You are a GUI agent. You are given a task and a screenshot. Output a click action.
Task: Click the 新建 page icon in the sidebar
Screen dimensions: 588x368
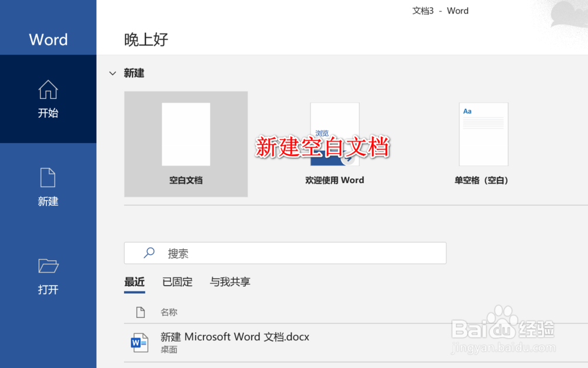[x=48, y=178]
